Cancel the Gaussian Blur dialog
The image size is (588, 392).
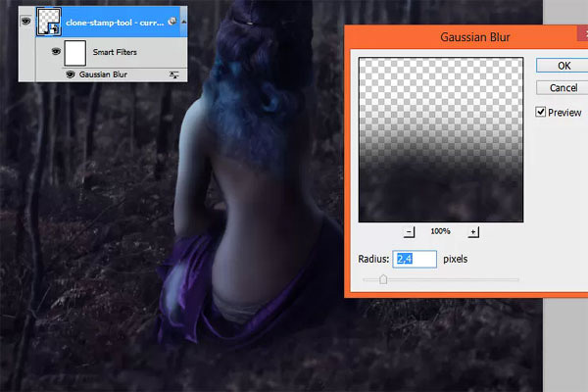tap(563, 88)
